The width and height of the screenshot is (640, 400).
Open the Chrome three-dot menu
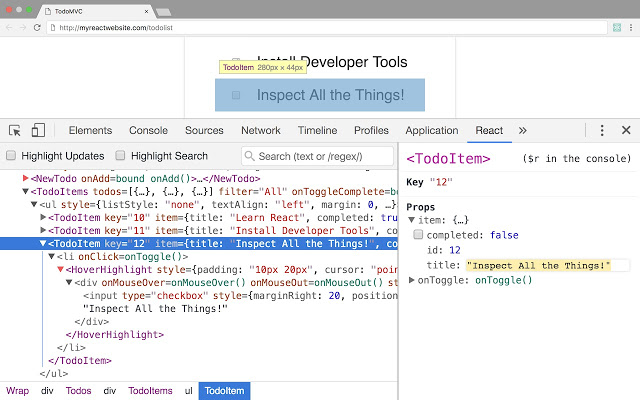[631, 27]
